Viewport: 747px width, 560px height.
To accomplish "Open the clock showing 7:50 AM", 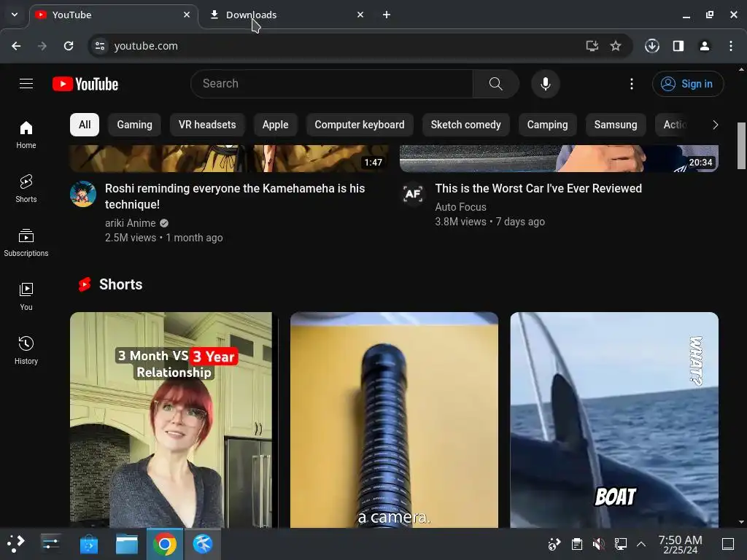I will 681,544.
